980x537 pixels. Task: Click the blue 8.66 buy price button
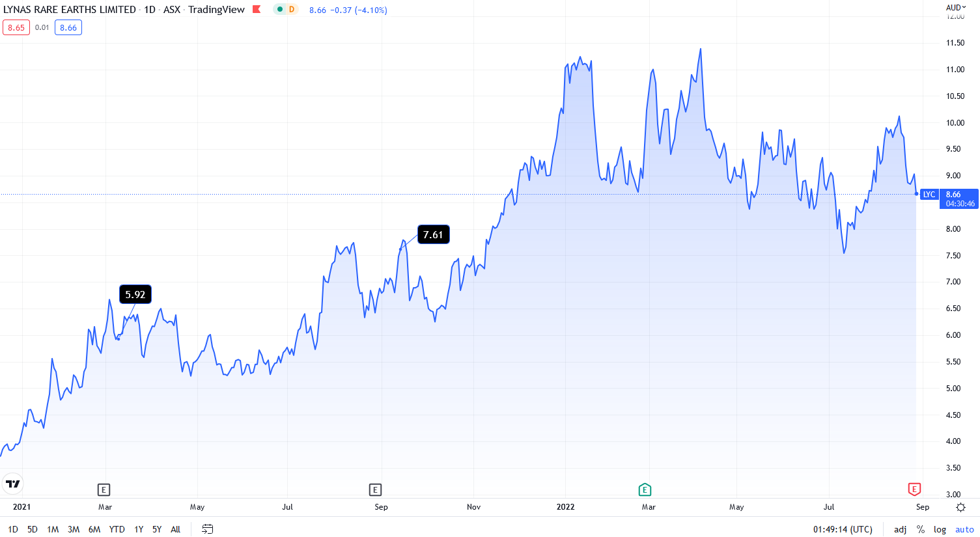tap(68, 27)
